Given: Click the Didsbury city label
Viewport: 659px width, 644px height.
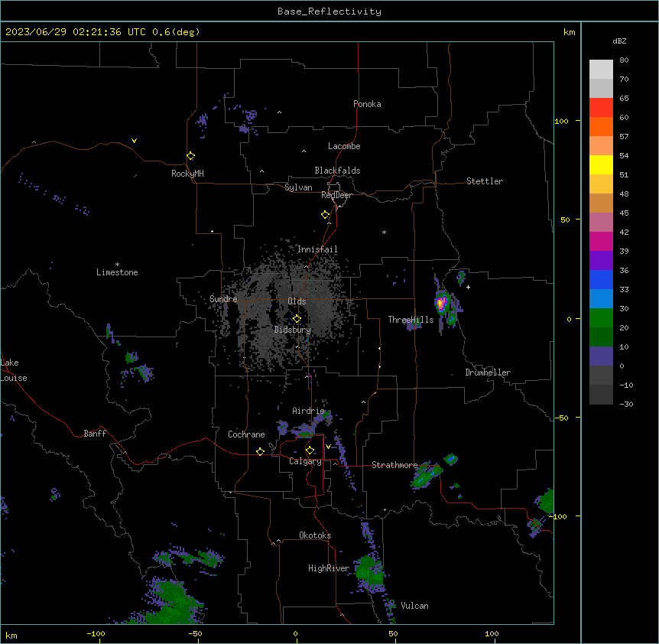Looking at the screenshot, I should 293,330.
